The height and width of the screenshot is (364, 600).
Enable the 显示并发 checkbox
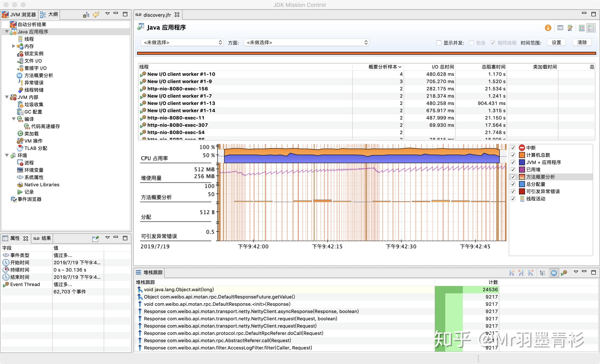click(x=439, y=43)
